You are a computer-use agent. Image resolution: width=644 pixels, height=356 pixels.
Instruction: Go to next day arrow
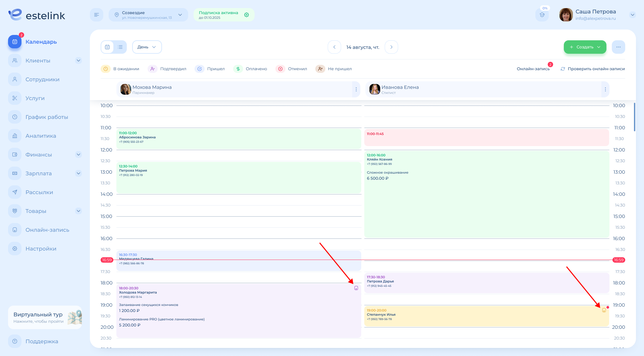click(x=391, y=47)
